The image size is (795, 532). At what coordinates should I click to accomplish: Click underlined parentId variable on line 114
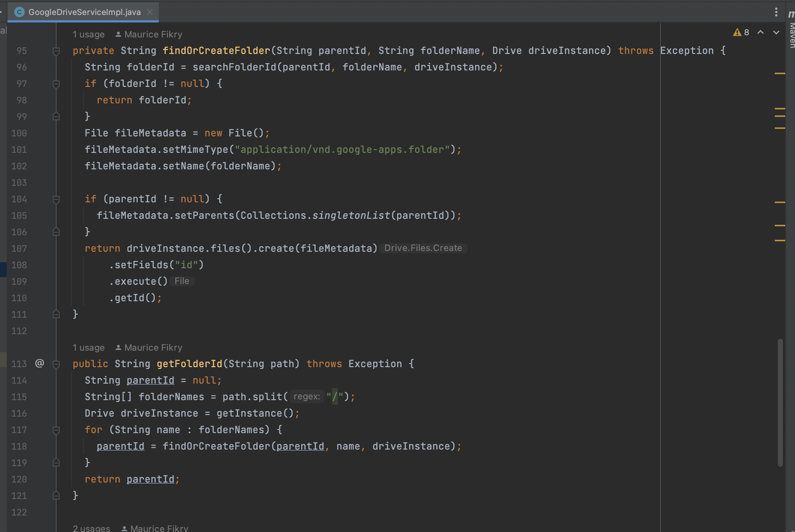(x=150, y=380)
